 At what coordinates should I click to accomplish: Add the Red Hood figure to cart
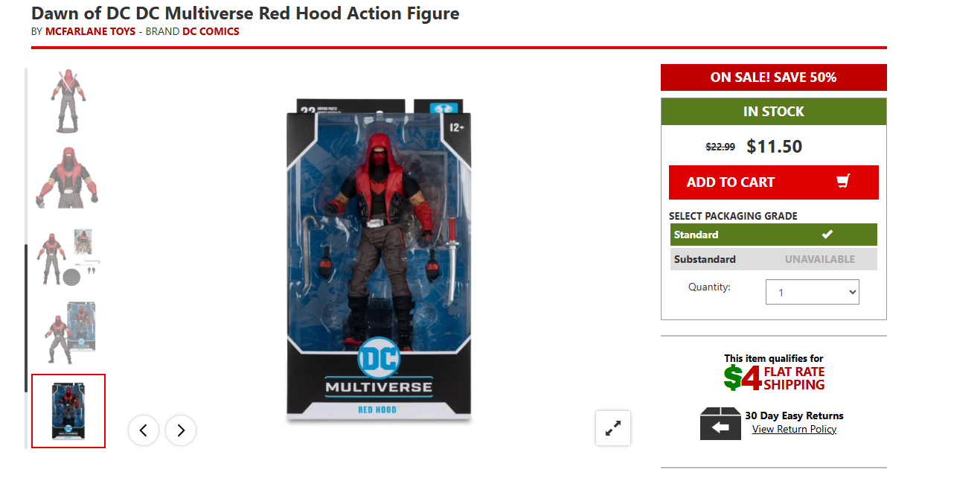pos(774,182)
